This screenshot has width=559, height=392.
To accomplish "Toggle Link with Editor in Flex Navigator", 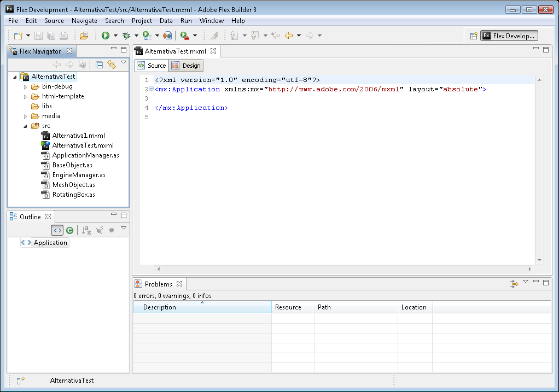I will (x=112, y=65).
